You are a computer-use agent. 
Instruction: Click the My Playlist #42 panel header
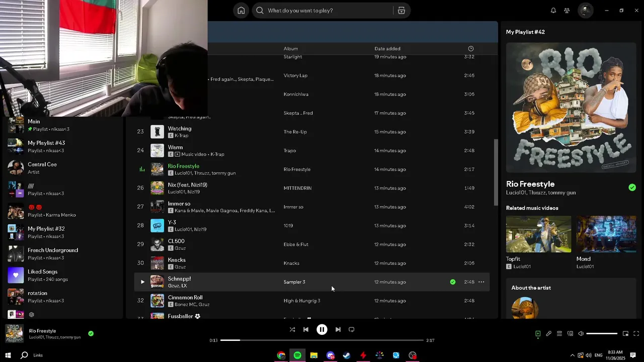point(525,32)
